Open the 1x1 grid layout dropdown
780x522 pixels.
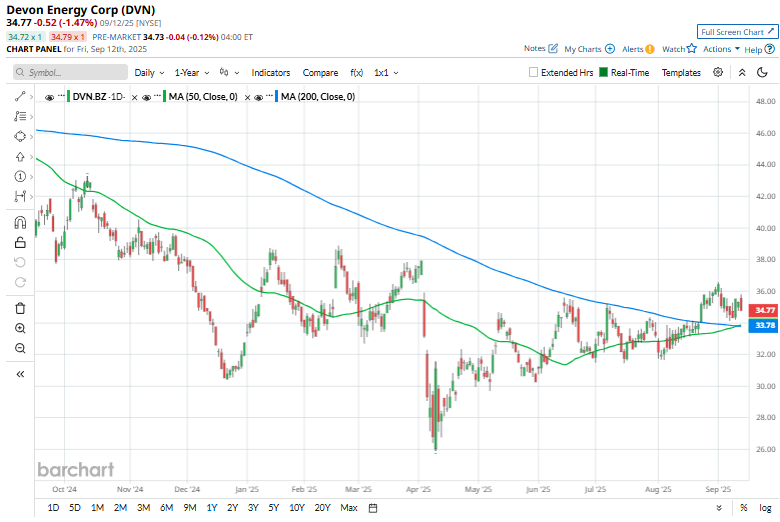tap(386, 73)
